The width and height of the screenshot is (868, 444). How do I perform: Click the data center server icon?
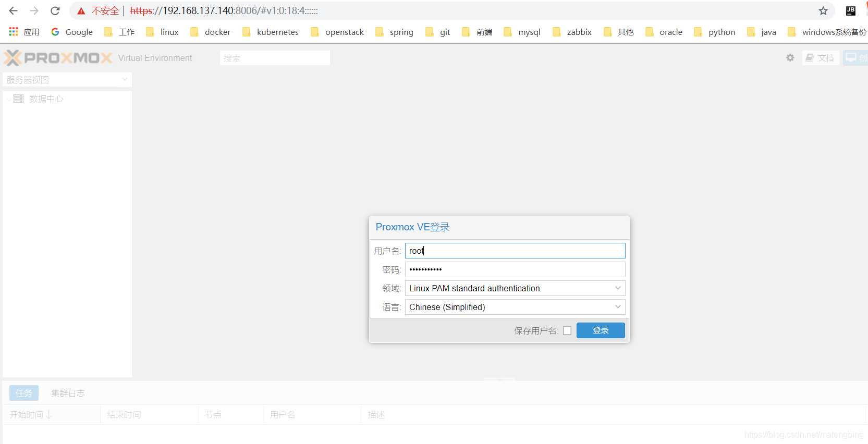pyautogui.click(x=18, y=98)
